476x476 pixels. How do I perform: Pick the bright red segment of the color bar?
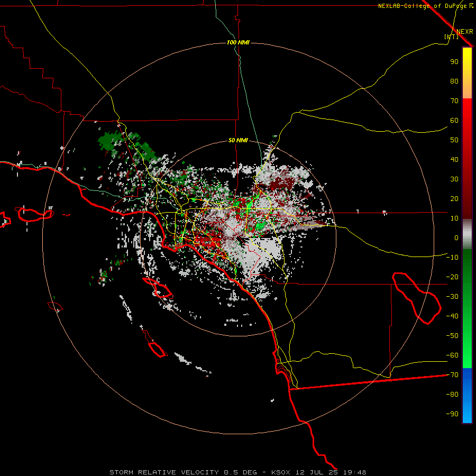467,159
